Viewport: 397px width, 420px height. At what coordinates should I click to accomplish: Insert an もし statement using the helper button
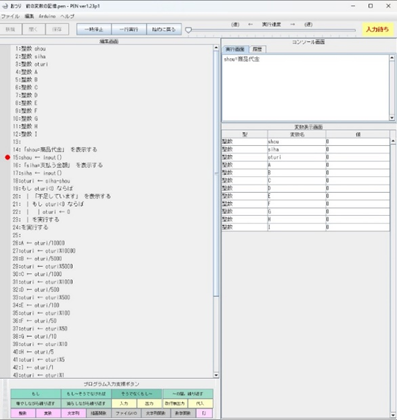(x=36, y=394)
